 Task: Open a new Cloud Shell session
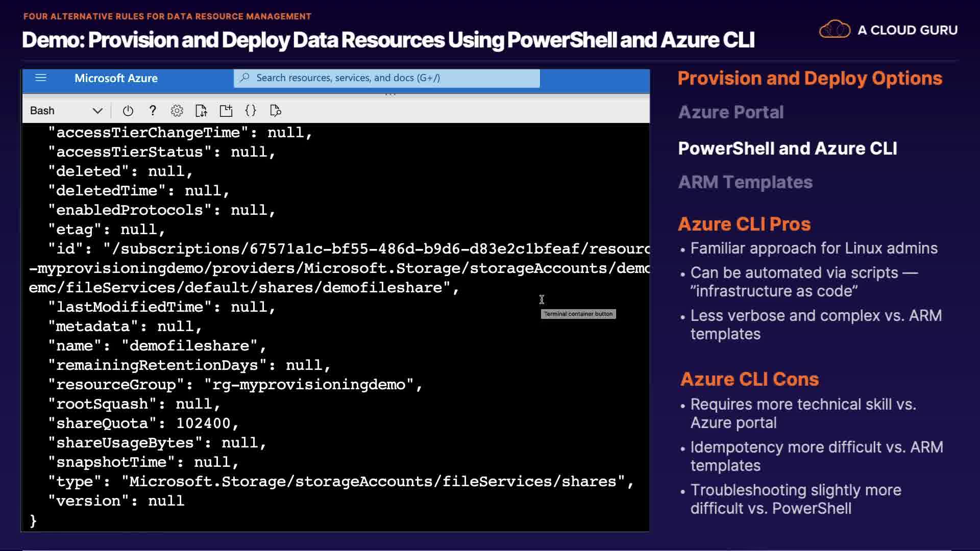pyautogui.click(x=226, y=111)
